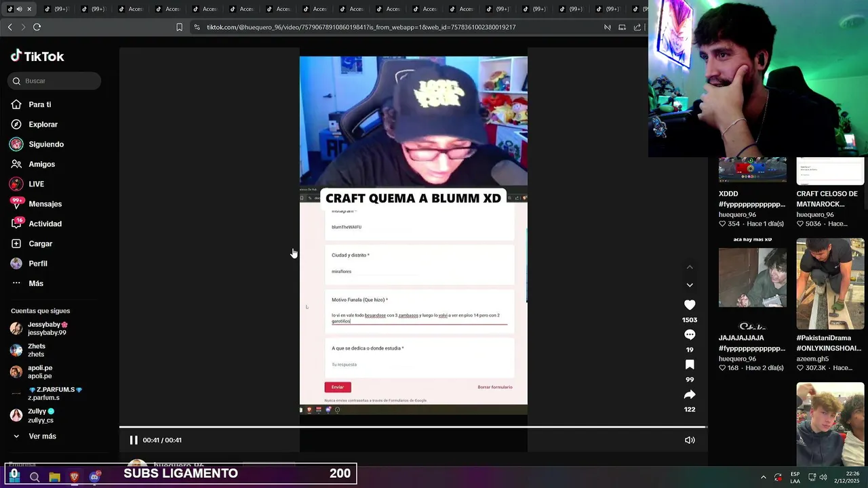Viewport: 868px width, 488px height.
Task: Switch ESP LAA keyboard language
Action: pyautogui.click(x=795, y=477)
